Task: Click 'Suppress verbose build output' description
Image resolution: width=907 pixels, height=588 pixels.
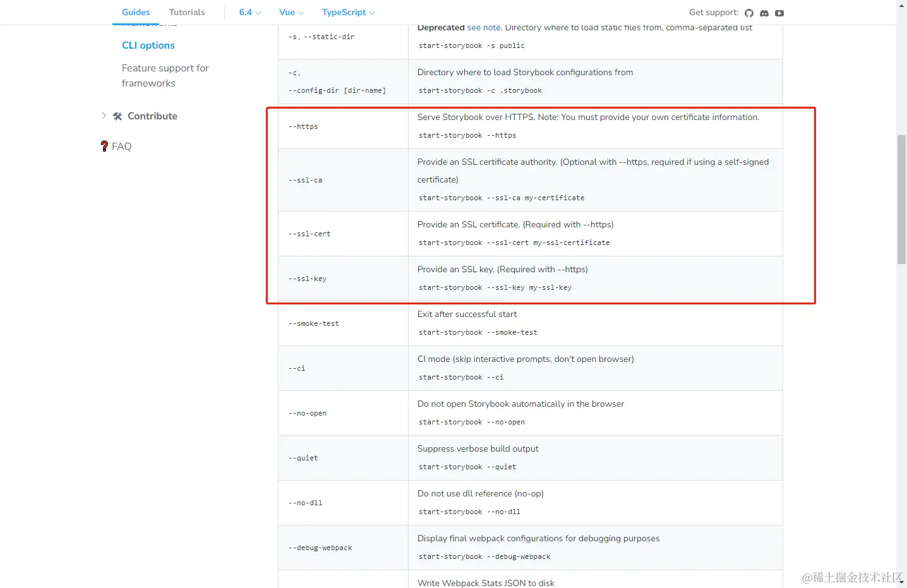Action: point(478,449)
